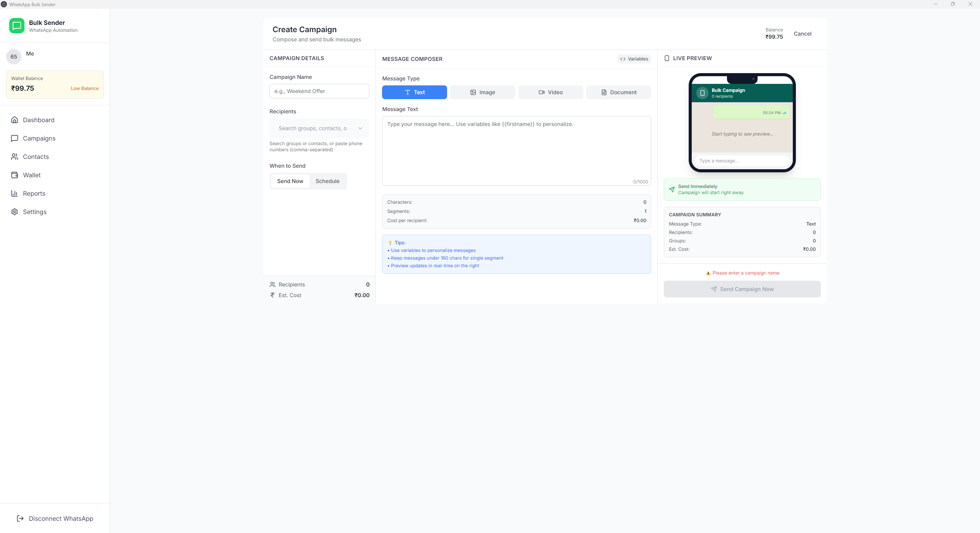Select Send Now option

point(290,181)
